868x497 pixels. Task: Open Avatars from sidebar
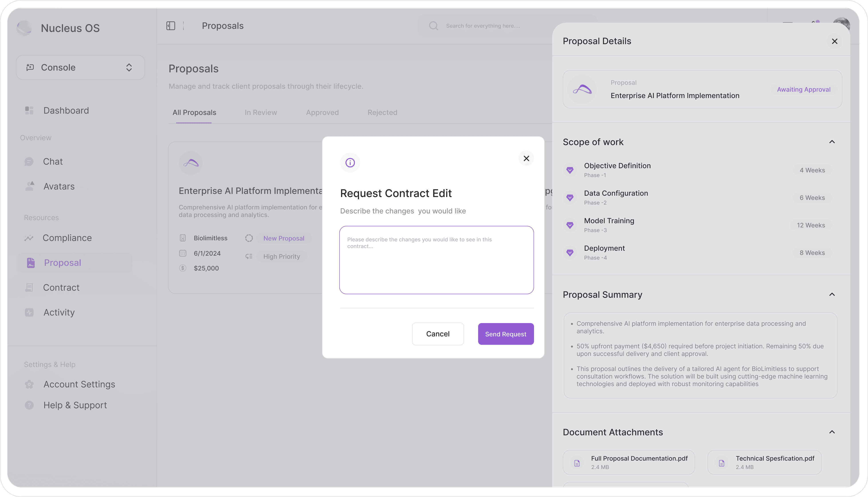click(x=59, y=186)
